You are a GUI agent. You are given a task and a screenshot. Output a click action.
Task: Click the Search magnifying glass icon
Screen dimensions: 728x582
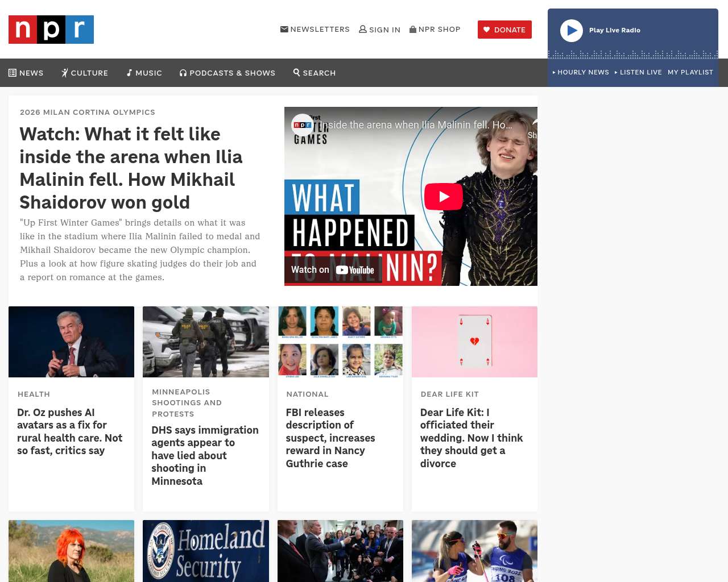pyautogui.click(x=296, y=72)
